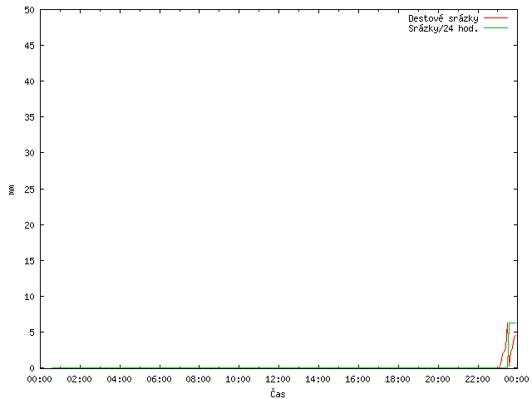Click the y-axis value 5
Screen dimensions: 532x399
coord(32,332)
